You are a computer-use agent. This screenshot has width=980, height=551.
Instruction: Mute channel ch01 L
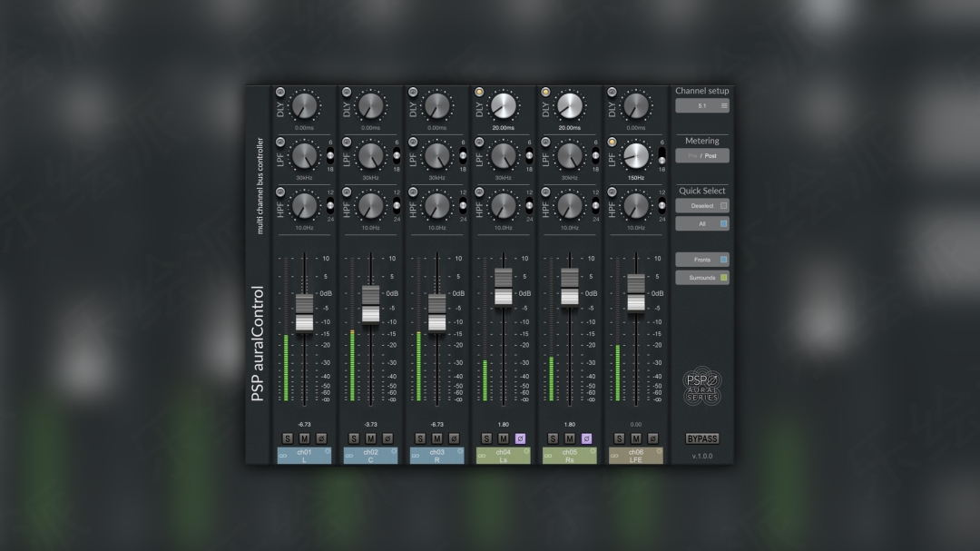click(x=304, y=438)
